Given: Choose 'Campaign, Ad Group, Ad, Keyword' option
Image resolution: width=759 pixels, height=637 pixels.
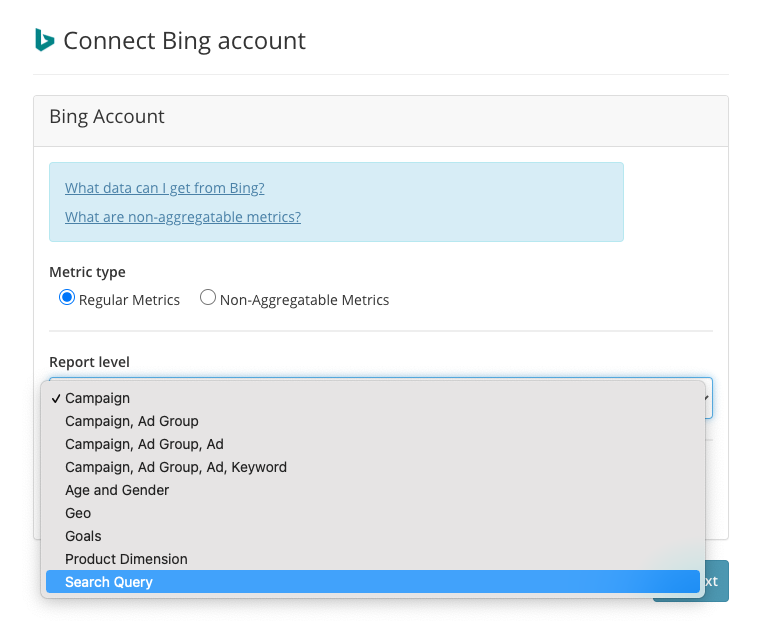Looking at the screenshot, I should pyautogui.click(x=175, y=467).
